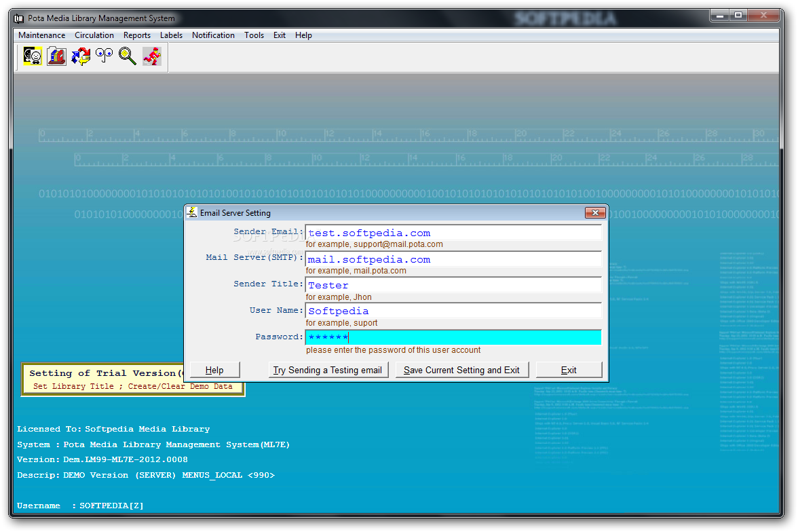This screenshot has width=798, height=532.
Task: Click Try Sending a Testing email
Action: pos(328,370)
